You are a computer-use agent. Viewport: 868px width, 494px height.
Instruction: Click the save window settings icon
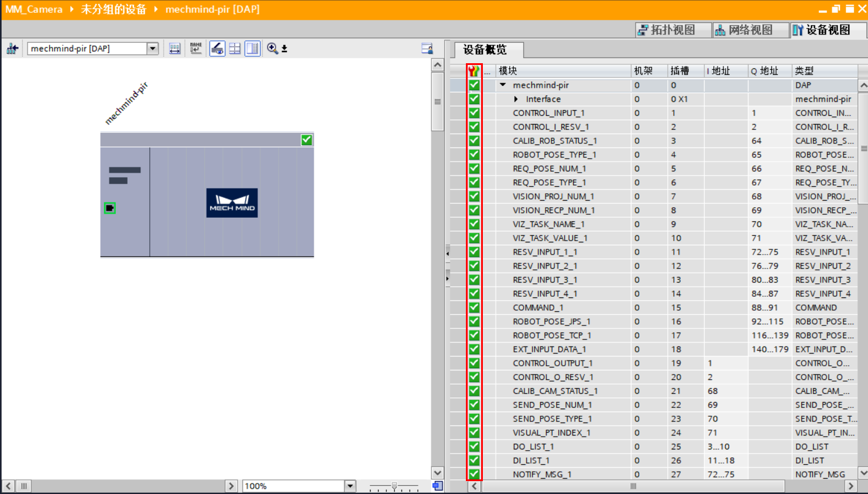click(x=427, y=49)
